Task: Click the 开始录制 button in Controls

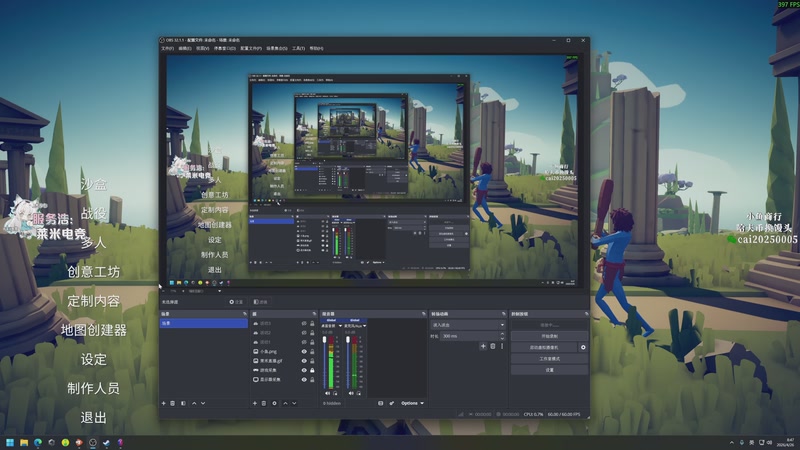Action: click(x=549, y=336)
